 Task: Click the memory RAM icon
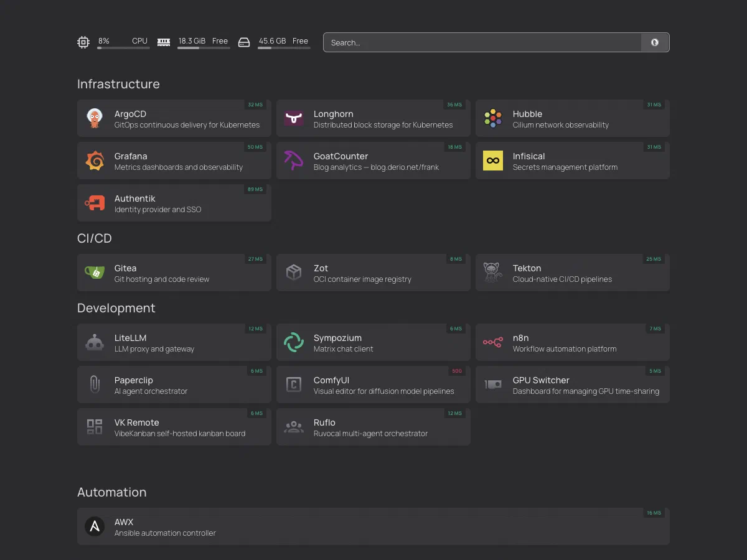point(164,42)
